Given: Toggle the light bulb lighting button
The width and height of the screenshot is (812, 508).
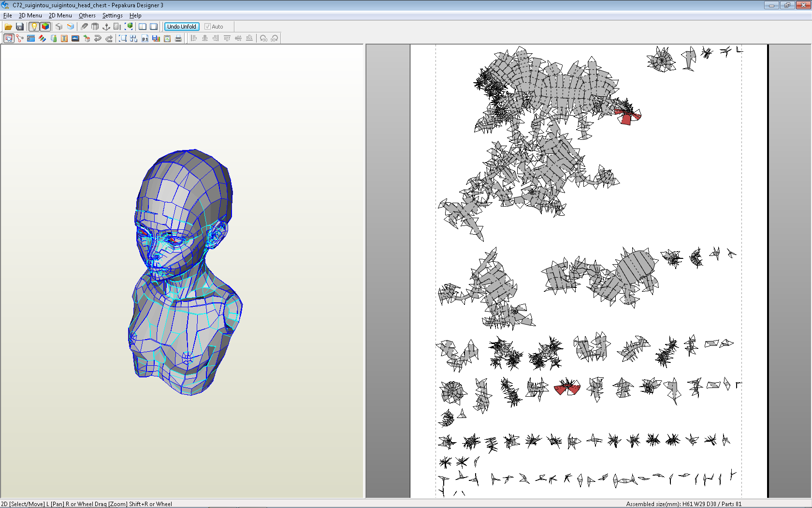Looking at the screenshot, I should 34,27.
